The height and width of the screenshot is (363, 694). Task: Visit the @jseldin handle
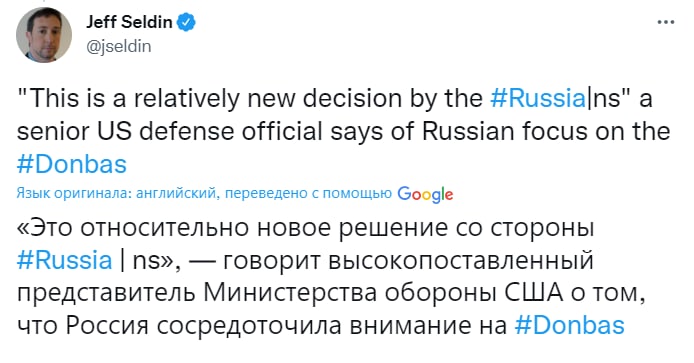point(119,46)
